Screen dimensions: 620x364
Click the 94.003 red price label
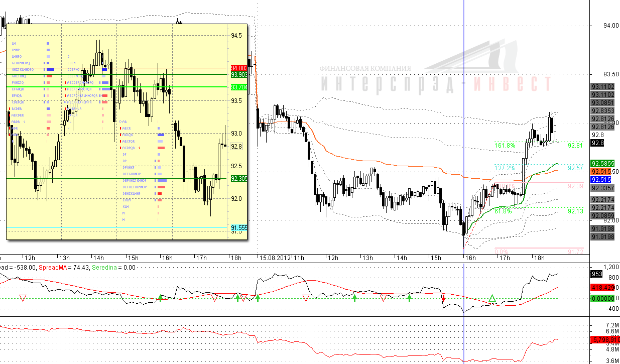tap(239, 68)
